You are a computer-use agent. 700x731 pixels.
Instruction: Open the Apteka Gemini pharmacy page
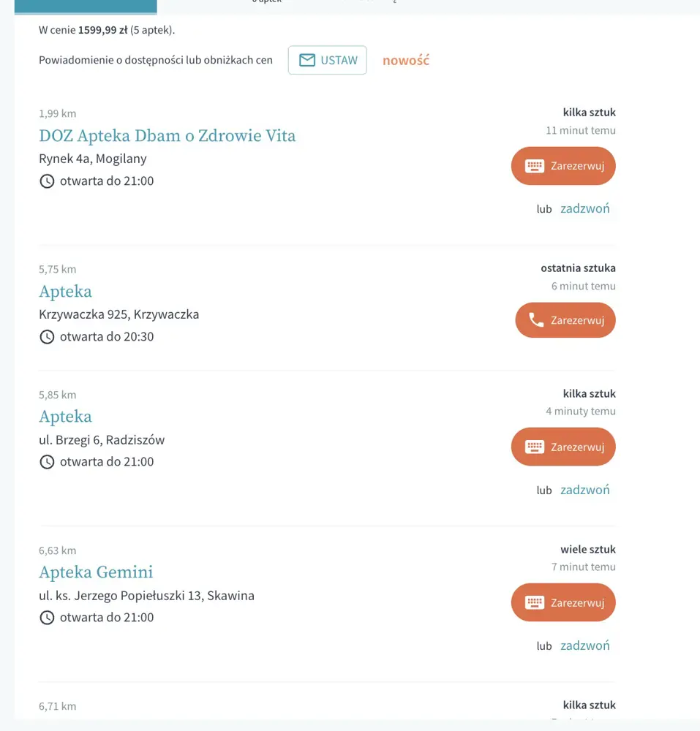[x=96, y=572]
